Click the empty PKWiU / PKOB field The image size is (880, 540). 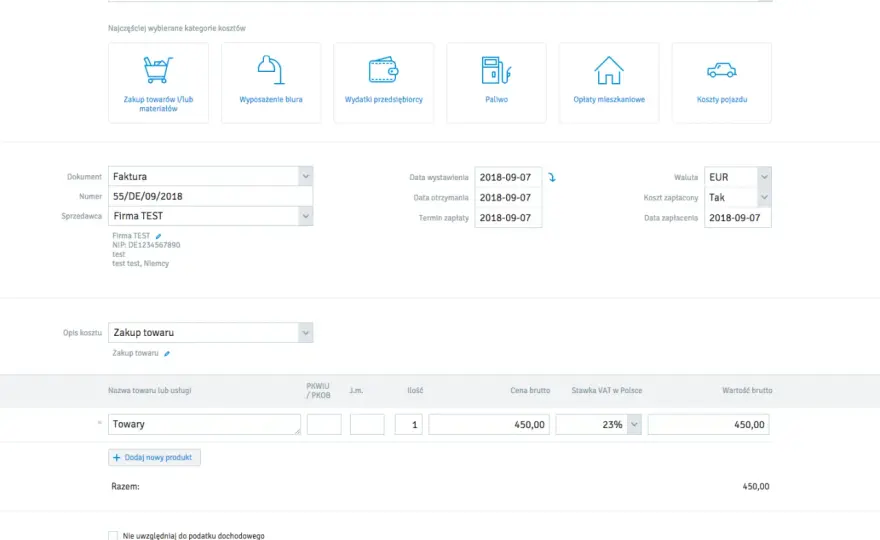point(324,424)
